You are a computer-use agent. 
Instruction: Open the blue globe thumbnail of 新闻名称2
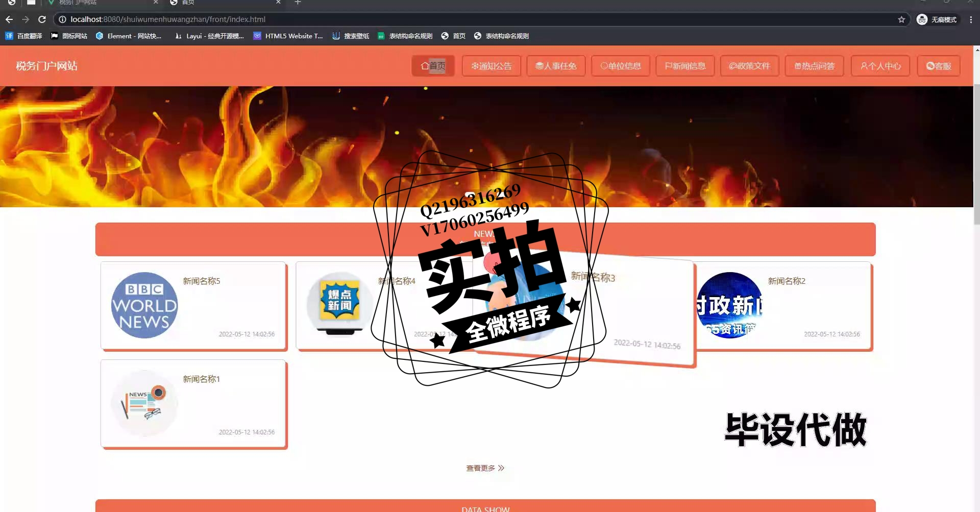[730, 305]
